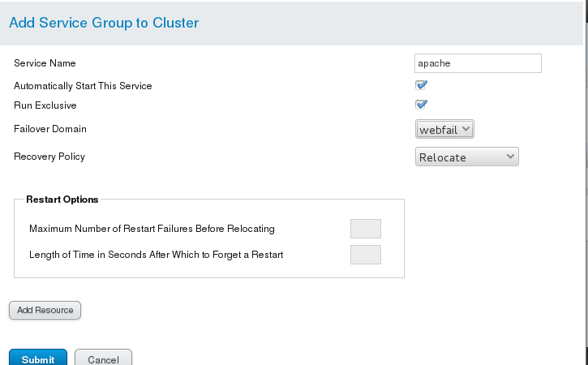The image size is (588, 365).
Task: Click the Automatically Start This Service label
Action: point(83,86)
